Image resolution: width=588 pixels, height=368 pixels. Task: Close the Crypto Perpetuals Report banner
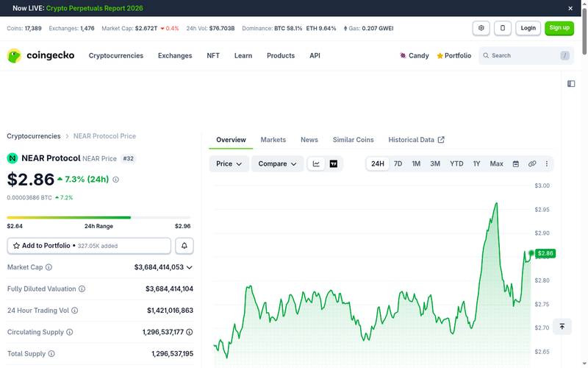point(570,8)
